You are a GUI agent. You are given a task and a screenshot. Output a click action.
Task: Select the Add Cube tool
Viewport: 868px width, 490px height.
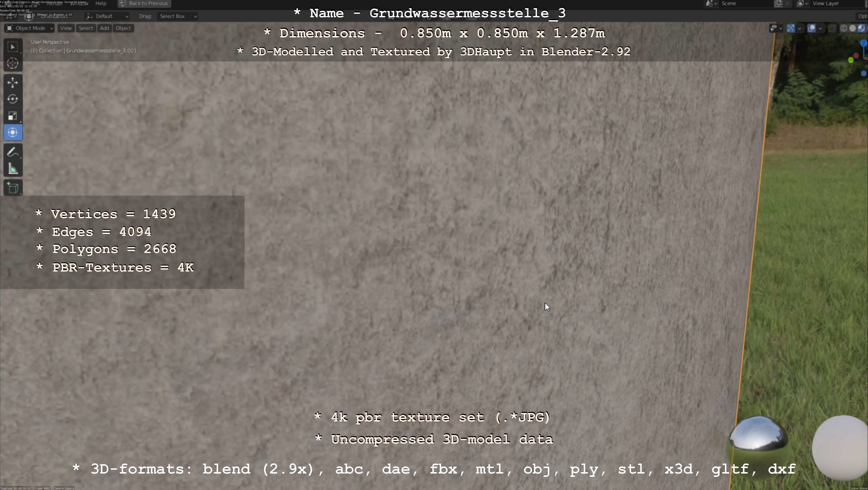click(13, 188)
